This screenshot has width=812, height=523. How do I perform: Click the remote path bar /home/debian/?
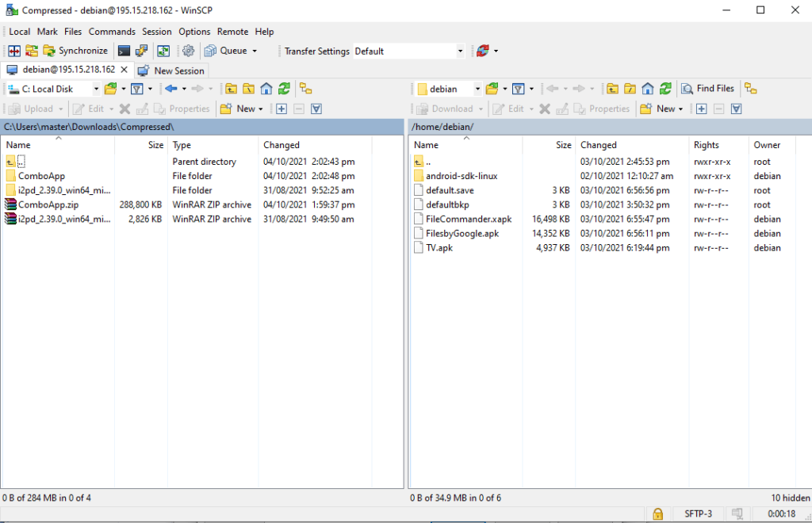pos(610,127)
